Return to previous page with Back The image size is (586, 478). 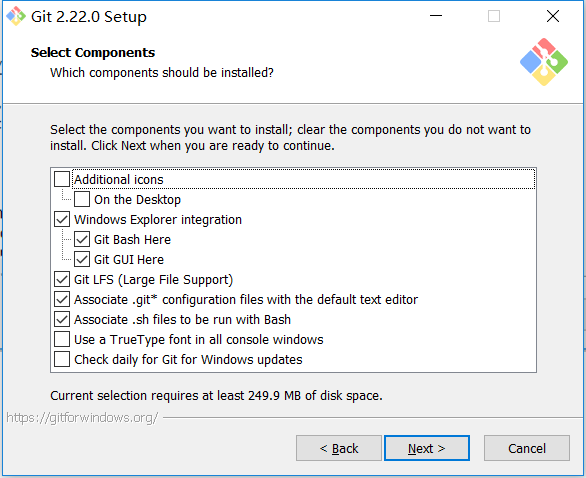339,448
